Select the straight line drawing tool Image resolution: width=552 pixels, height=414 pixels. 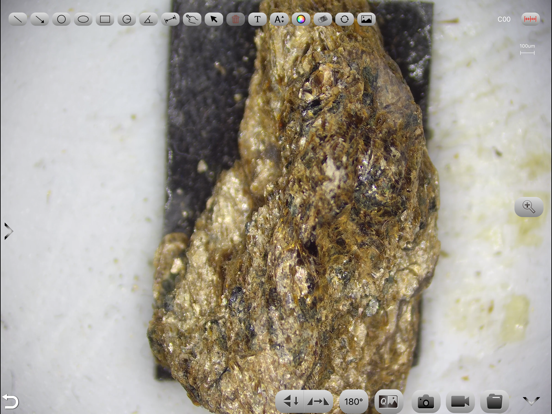pyautogui.click(x=18, y=19)
